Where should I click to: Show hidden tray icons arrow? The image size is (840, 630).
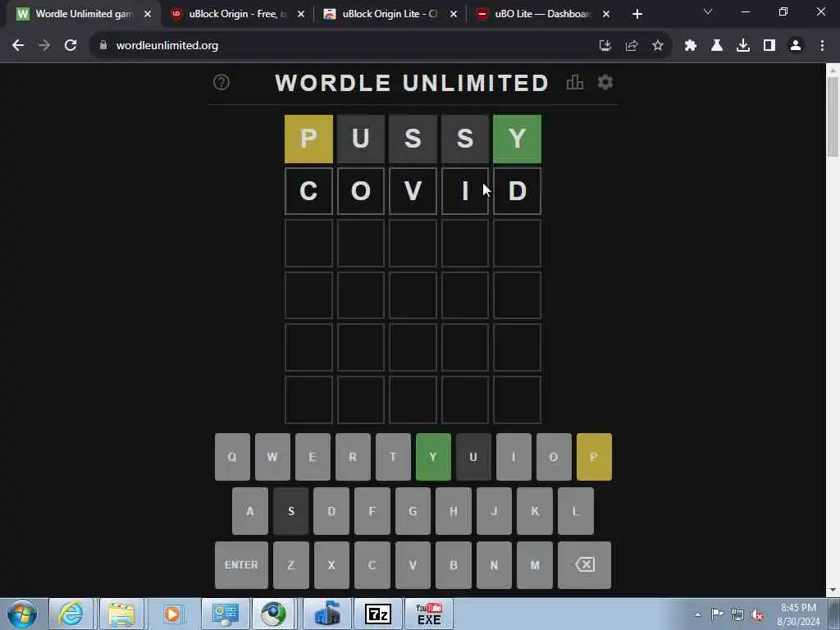click(x=697, y=614)
